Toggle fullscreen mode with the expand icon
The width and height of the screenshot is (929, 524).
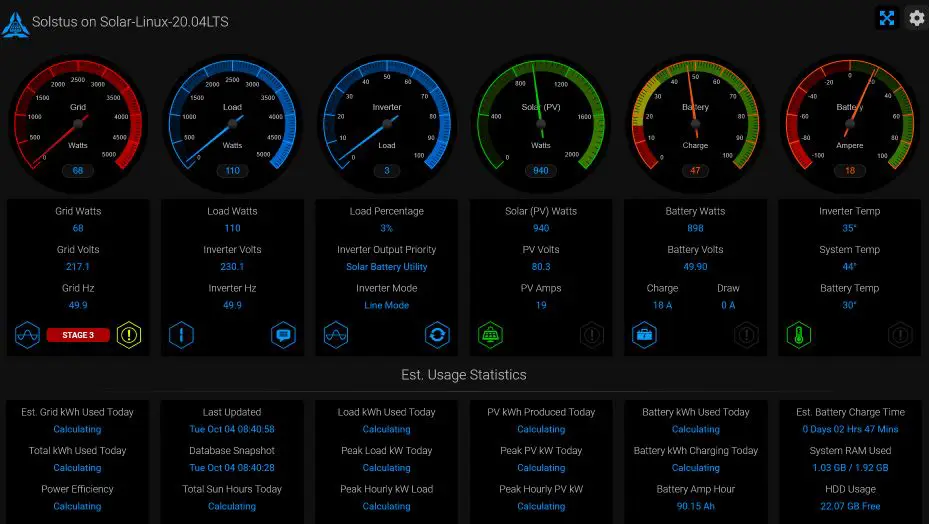[886, 18]
